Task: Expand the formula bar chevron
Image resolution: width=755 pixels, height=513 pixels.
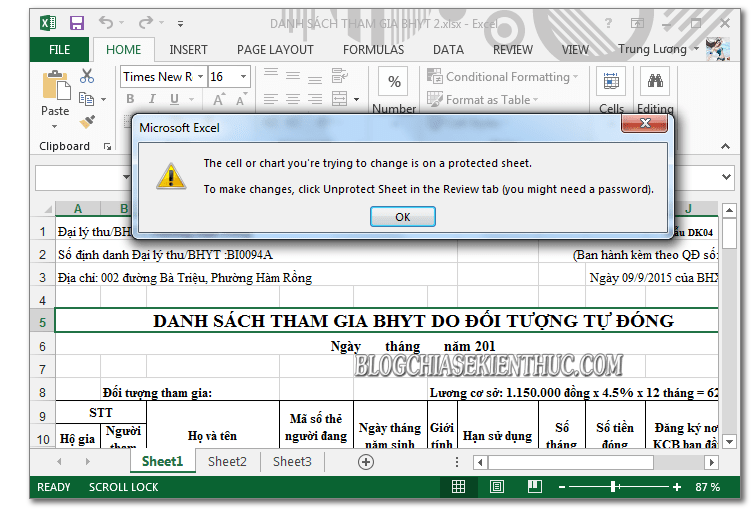Action: pos(726,177)
